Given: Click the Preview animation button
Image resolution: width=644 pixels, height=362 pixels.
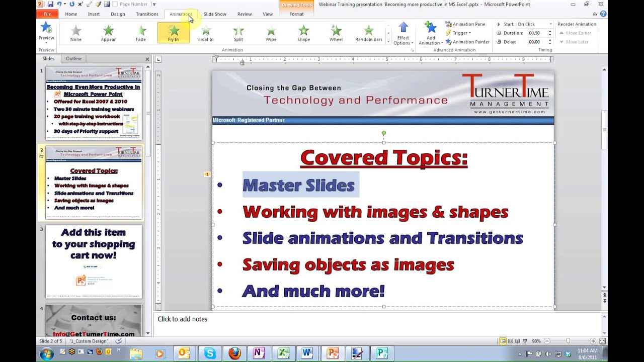Looking at the screenshot, I should (x=46, y=32).
